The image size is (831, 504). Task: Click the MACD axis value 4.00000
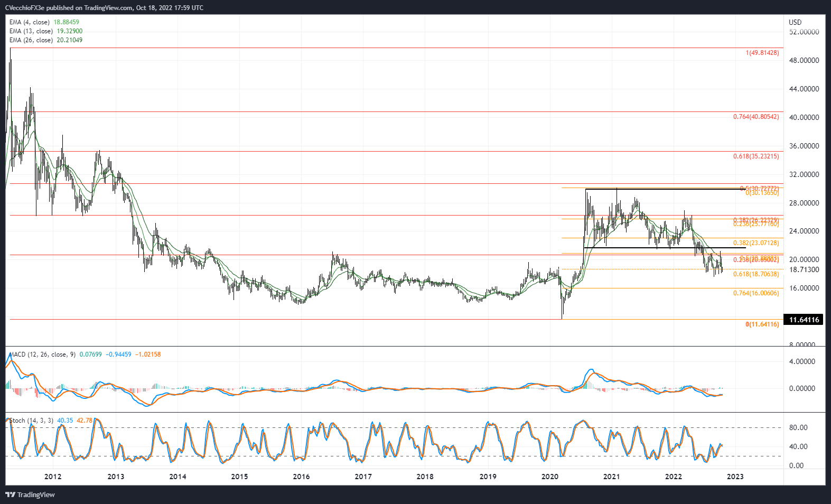802,361
